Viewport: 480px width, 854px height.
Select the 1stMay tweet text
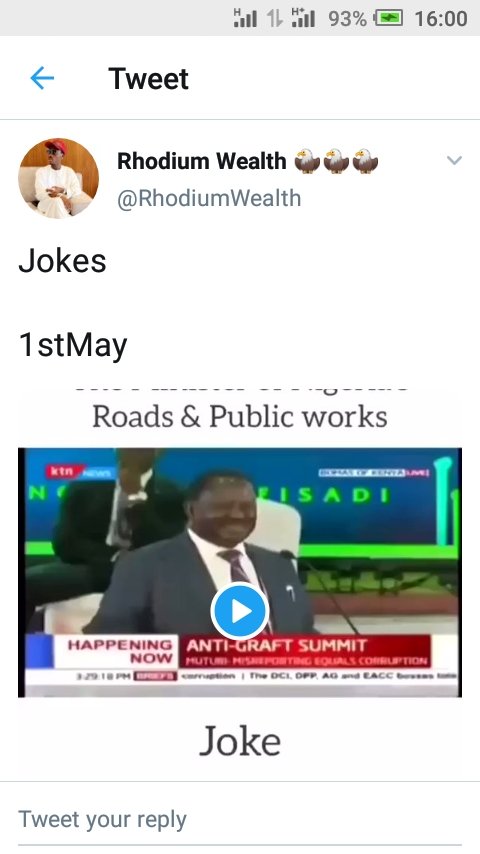click(x=73, y=345)
